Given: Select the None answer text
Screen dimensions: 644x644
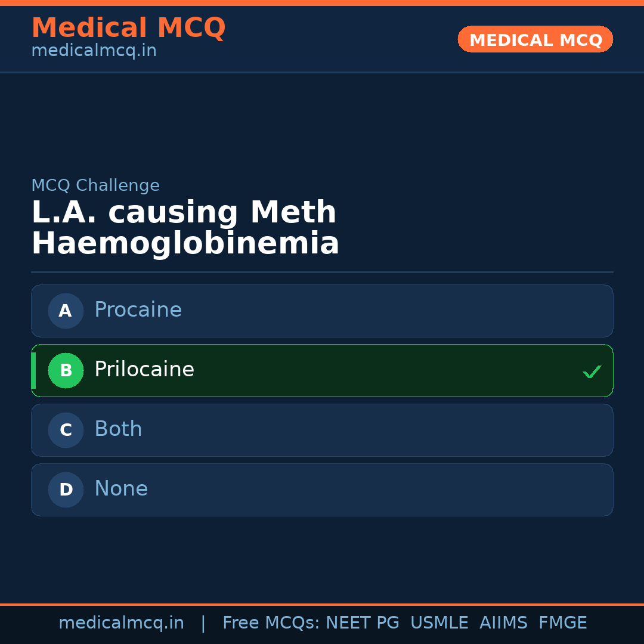Looking at the screenshot, I should 121,489.
